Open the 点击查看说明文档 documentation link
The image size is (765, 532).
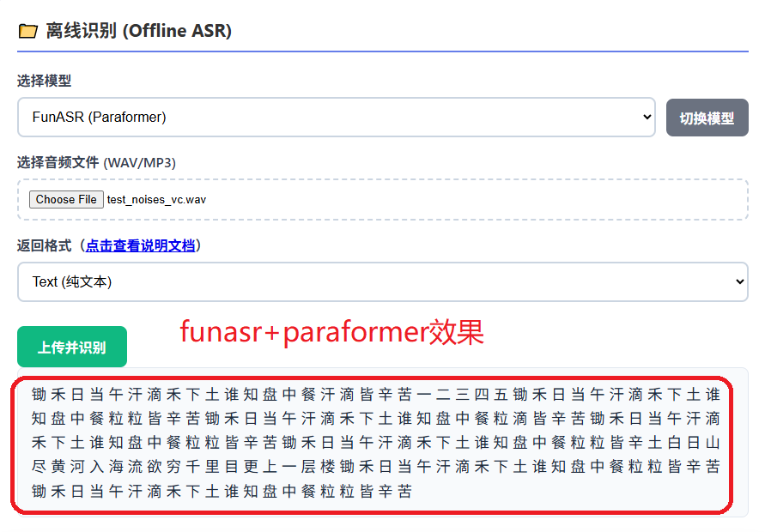[140, 245]
